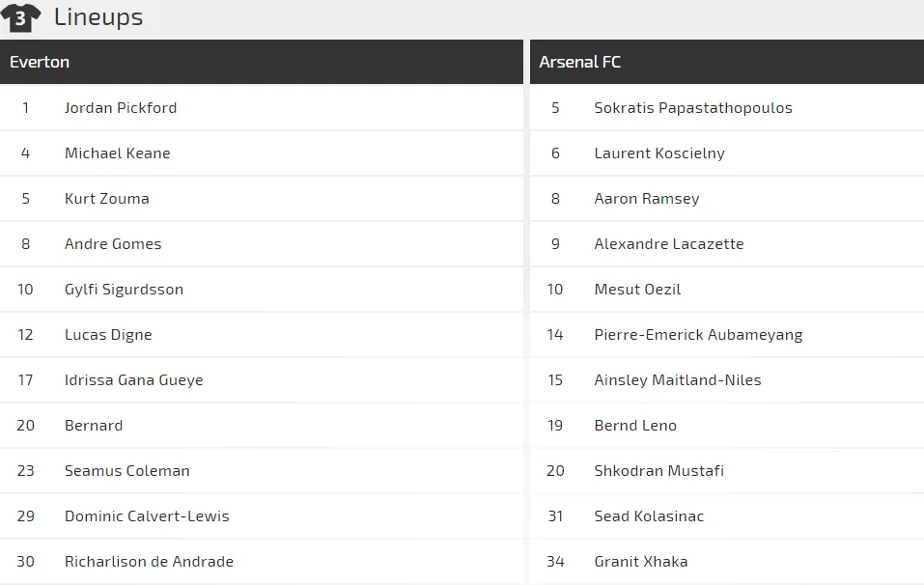This screenshot has width=924, height=585.
Task: Open Jordan Pickford's player link
Action: (x=121, y=108)
